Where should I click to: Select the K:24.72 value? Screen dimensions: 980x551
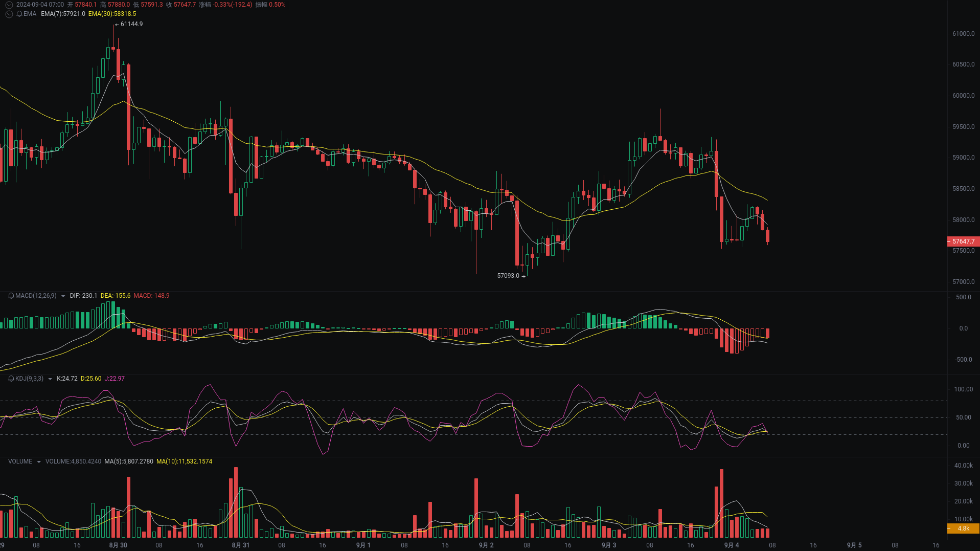tap(66, 379)
